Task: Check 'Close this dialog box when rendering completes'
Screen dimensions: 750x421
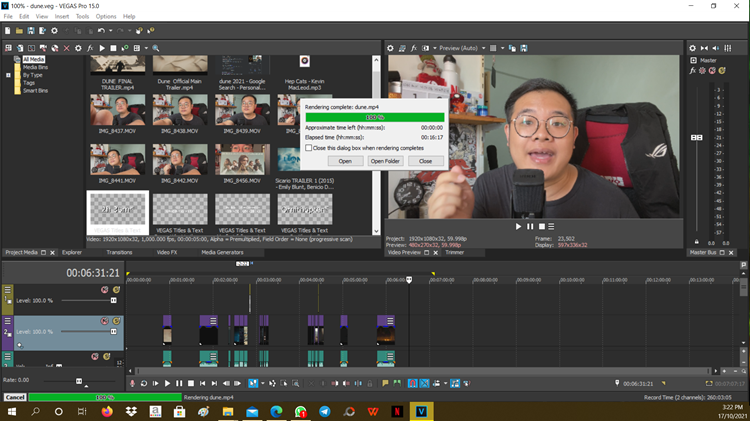Action: (x=309, y=148)
